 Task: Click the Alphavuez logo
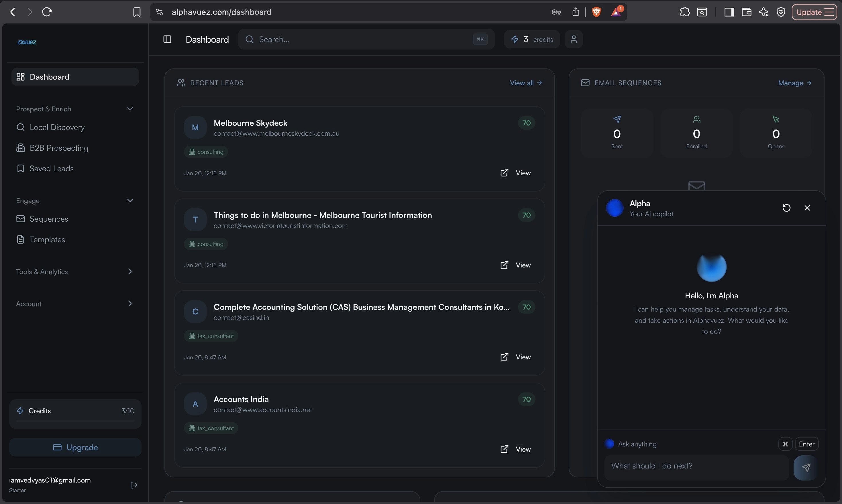click(27, 42)
